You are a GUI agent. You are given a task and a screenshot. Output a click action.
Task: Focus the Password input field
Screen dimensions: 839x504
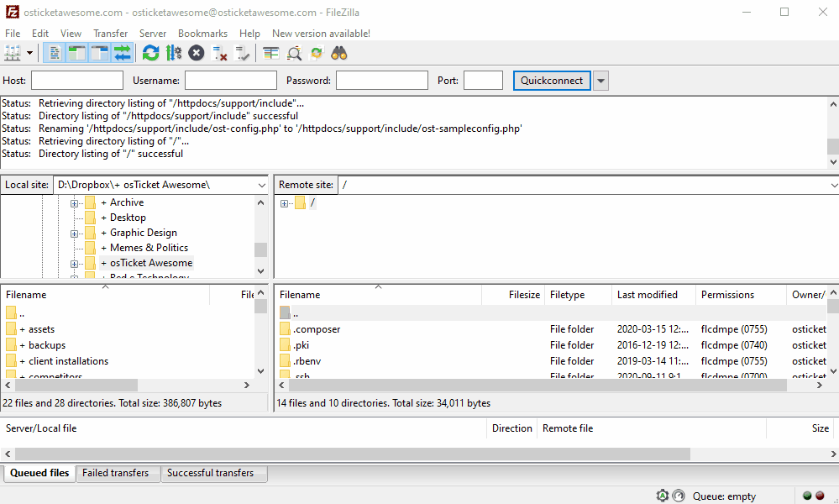(x=382, y=81)
